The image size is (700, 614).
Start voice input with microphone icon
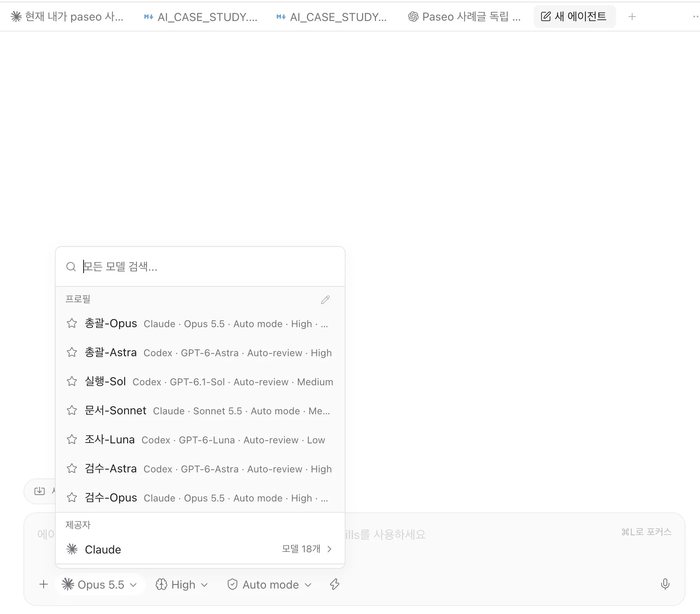point(665,584)
